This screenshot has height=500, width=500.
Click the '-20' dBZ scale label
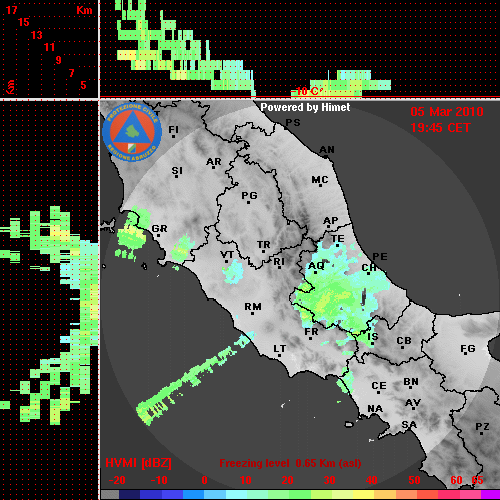(x=117, y=480)
